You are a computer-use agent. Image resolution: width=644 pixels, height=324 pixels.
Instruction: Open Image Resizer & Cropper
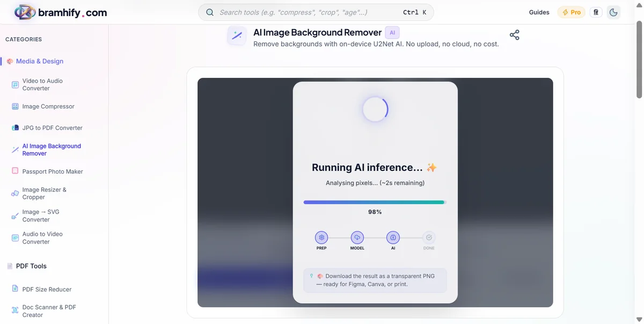click(x=44, y=193)
